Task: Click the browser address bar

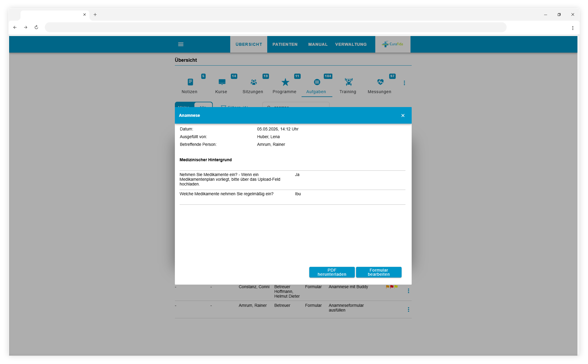Action: (x=275, y=27)
